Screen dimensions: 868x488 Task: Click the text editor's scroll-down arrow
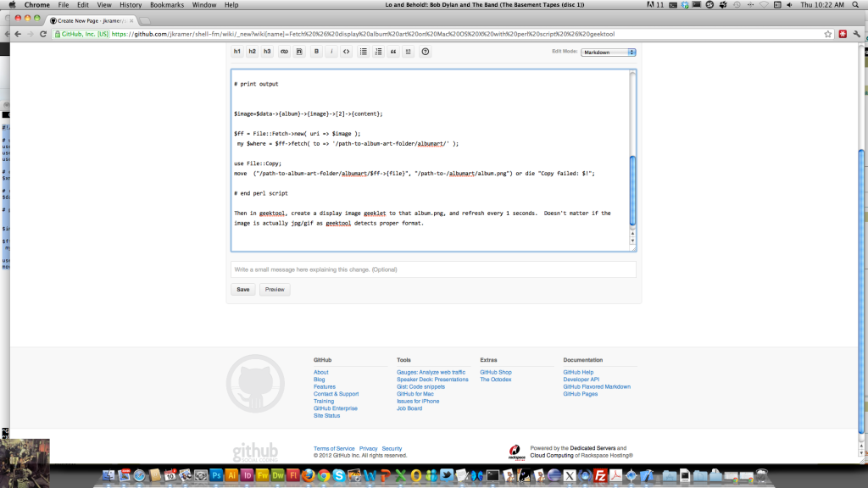632,241
